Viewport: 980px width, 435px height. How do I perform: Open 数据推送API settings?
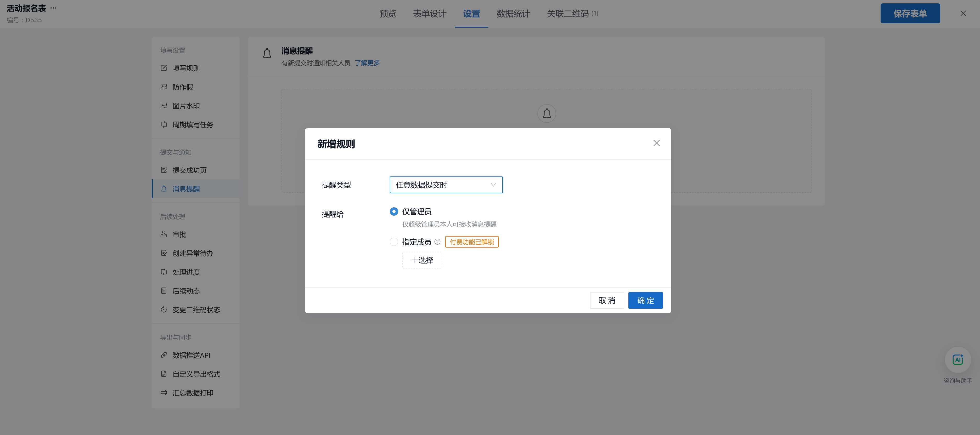pos(195,355)
